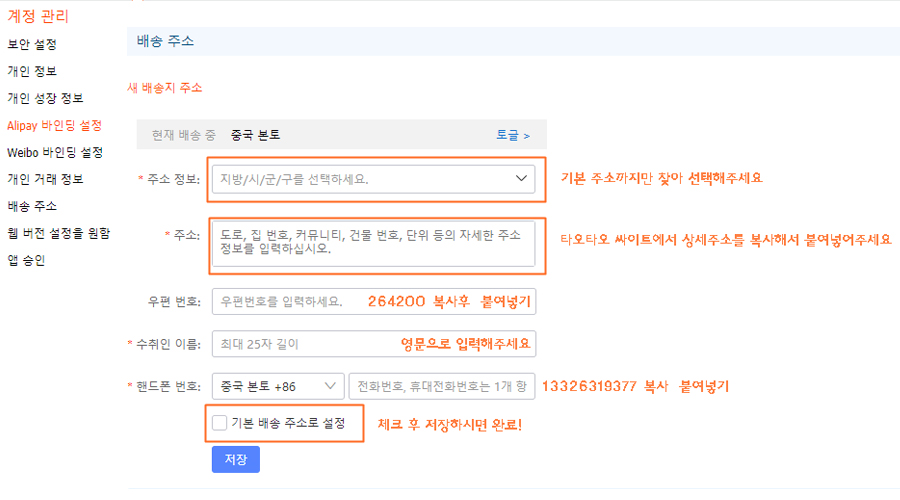Open 개인 정보 menu item
The height and width of the screenshot is (500, 900).
pyautogui.click(x=32, y=71)
